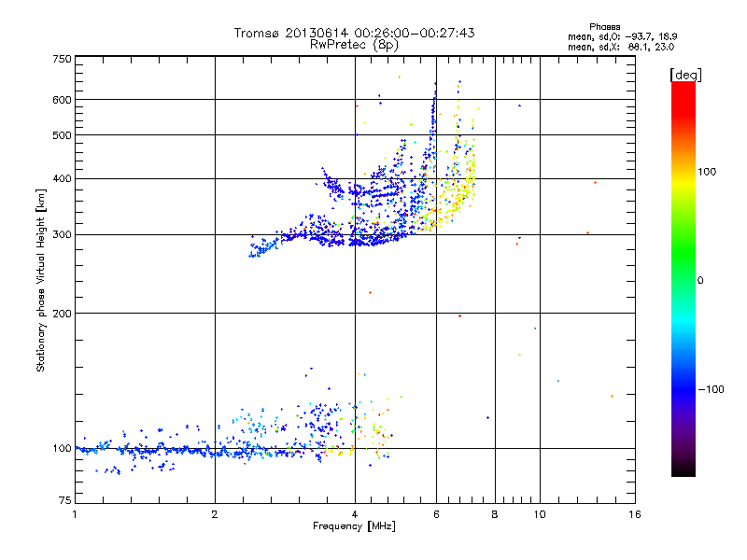Click the colorbar label '100'
747x560 pixels.
707,172
